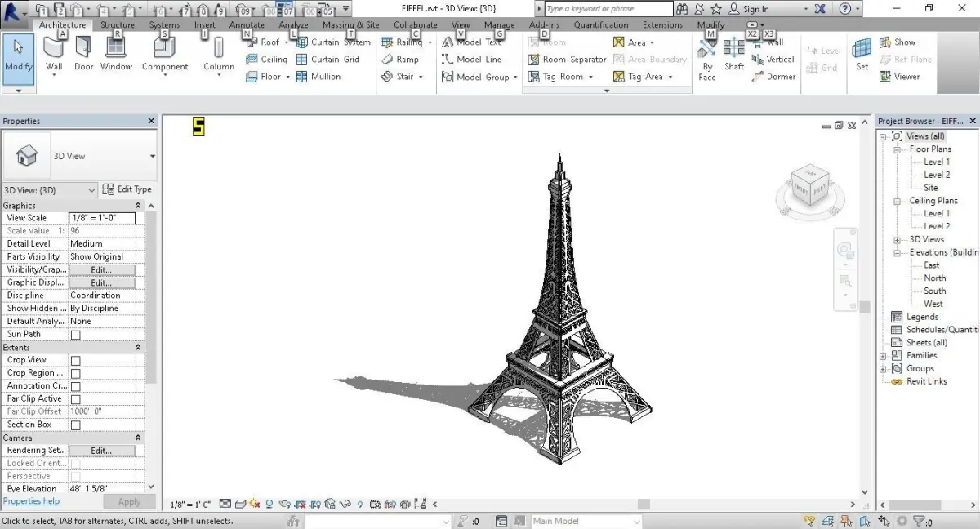
Task: Open the South elevation in Project Browser
Action: click(x=935, y=291)
